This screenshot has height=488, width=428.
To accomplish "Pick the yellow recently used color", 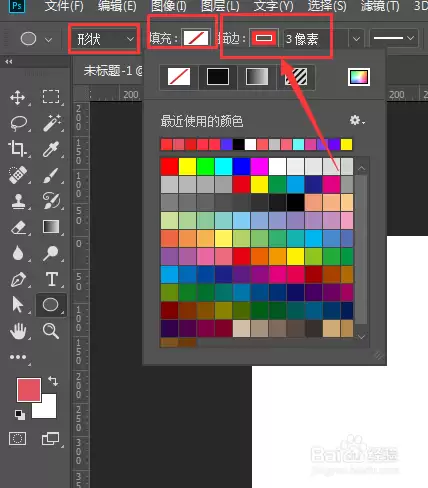I will click(346, 144).
